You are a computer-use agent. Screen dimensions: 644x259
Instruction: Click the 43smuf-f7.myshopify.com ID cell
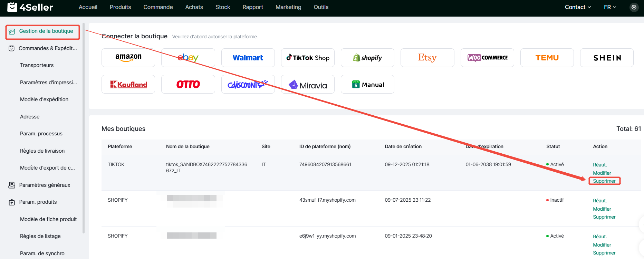[327, 200]
